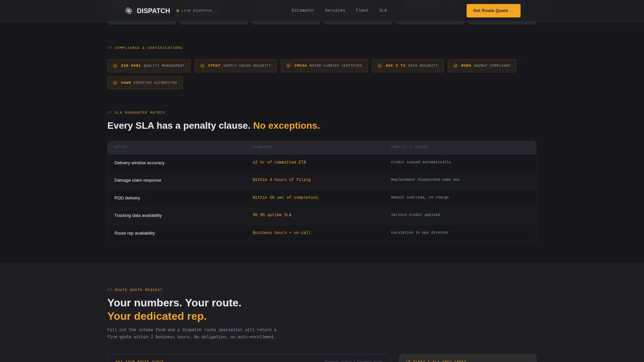Click the Replacement dispatched same day cell

pyautogui.click(x=425, y=180)
